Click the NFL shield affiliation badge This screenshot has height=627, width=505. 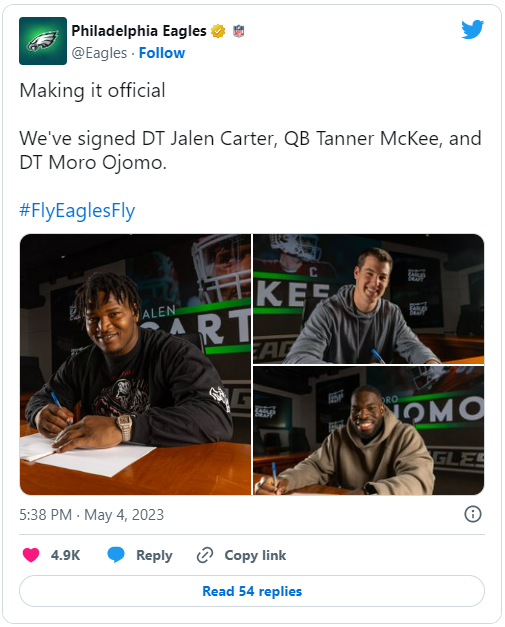point(238,31)
